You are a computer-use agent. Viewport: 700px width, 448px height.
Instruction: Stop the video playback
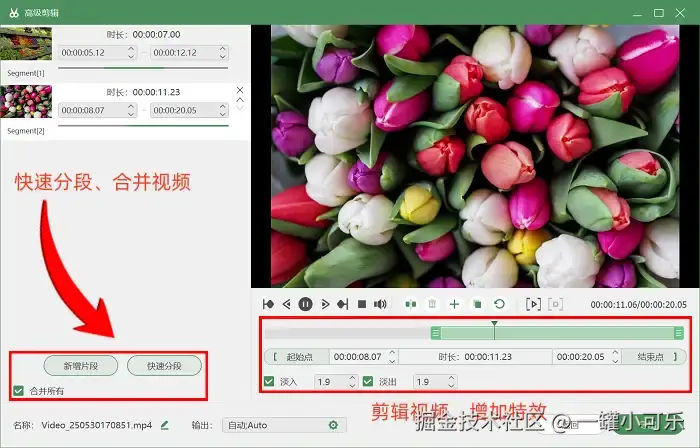coord(362,304)
